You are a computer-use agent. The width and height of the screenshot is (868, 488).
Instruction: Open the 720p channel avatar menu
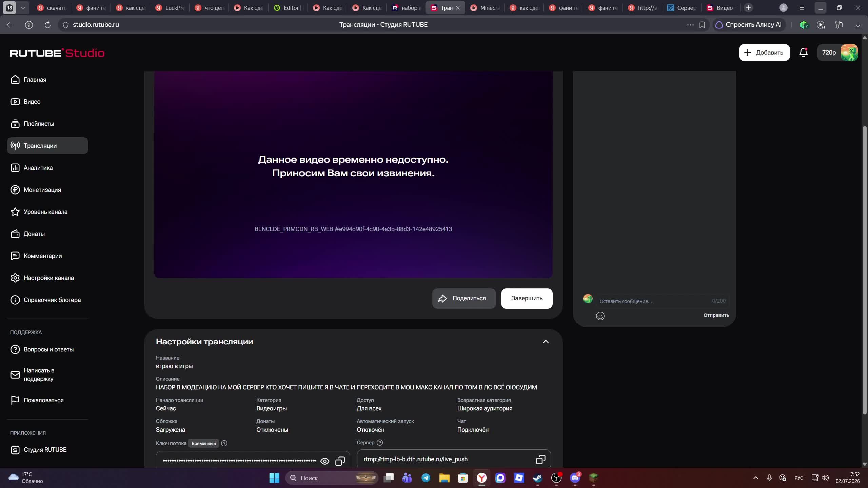837,53
